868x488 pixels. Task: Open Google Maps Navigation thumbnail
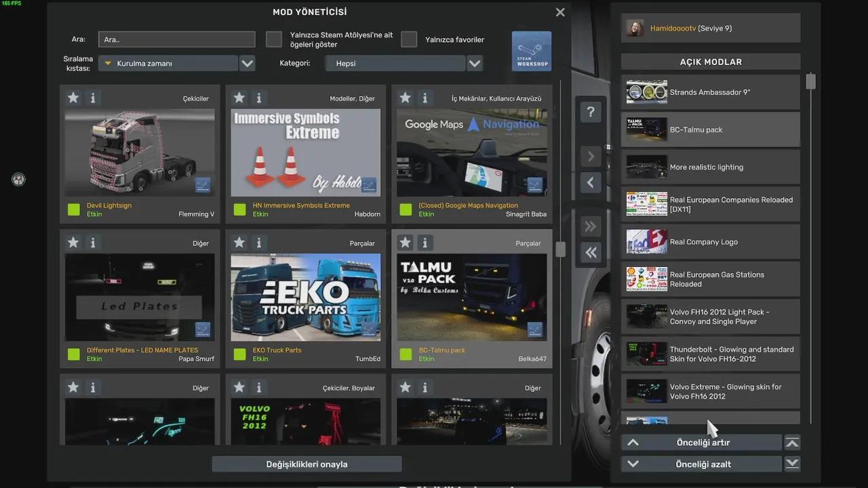tap(471, 153)
